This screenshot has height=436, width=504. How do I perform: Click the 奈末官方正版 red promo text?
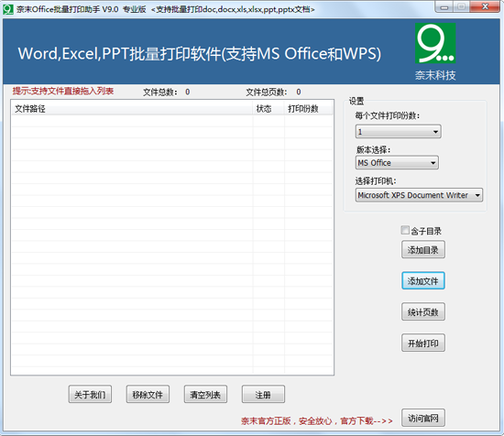(317, 420)
